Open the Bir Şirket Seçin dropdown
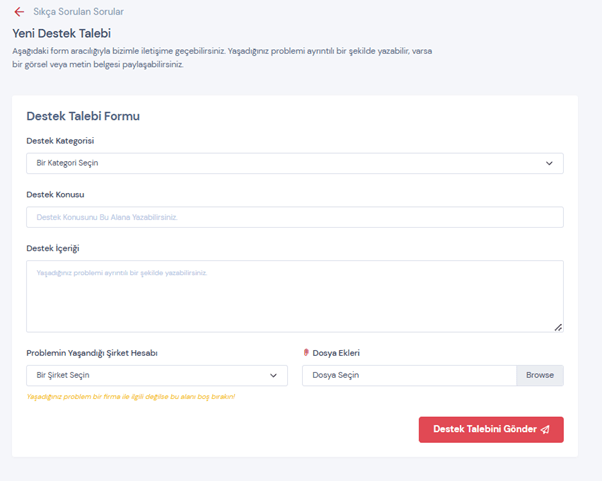Image resolution: width=602 pixels, height=481 pixels. coord(150,375)
